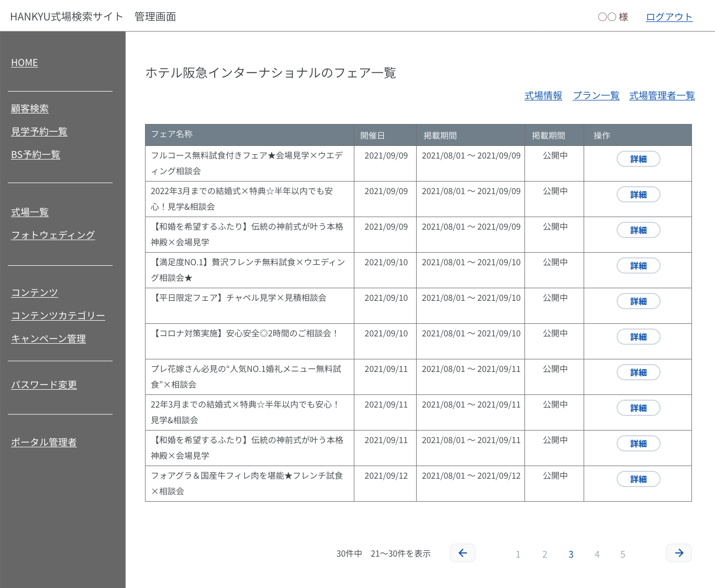
Task: Log out via ログアウト link
Action: coord(669,17)
